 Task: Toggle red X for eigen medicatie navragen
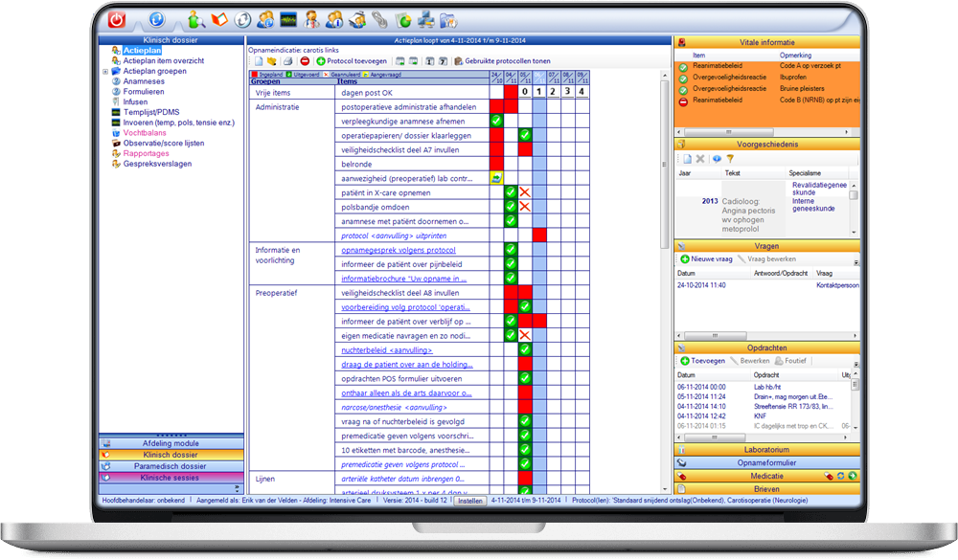525,335
